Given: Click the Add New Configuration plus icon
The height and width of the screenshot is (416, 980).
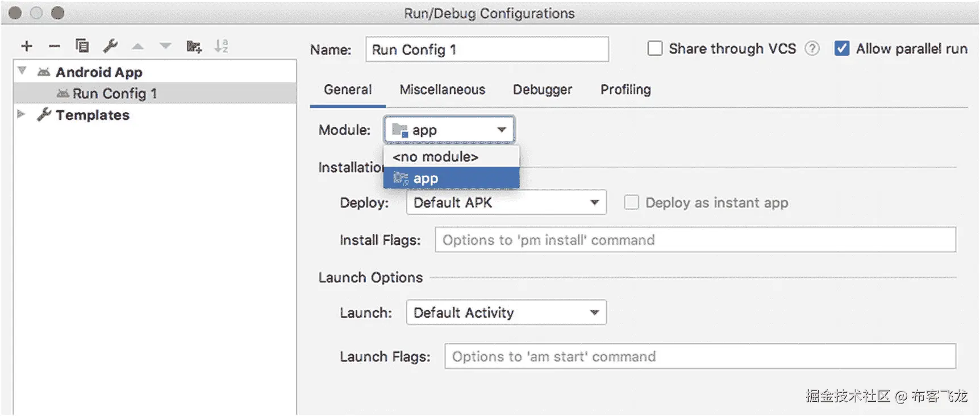Looking at the screenshot, I should pyautogui.click(x=27, y=46).
